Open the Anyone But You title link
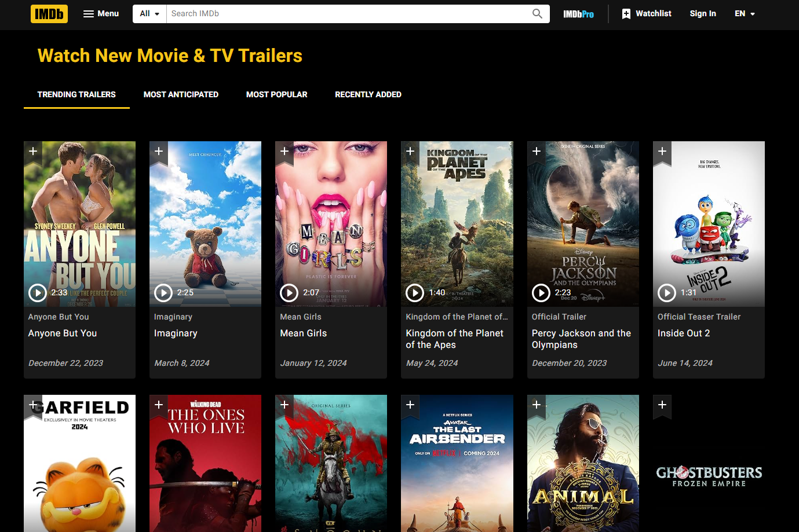 [62, 333]
